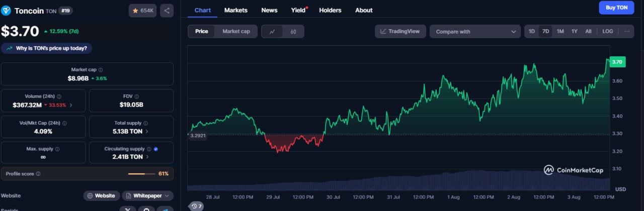This screenshot has height=211, width=644.
Task: Click the 3.2921 baseline price label
Action: [x=198, y=136]
